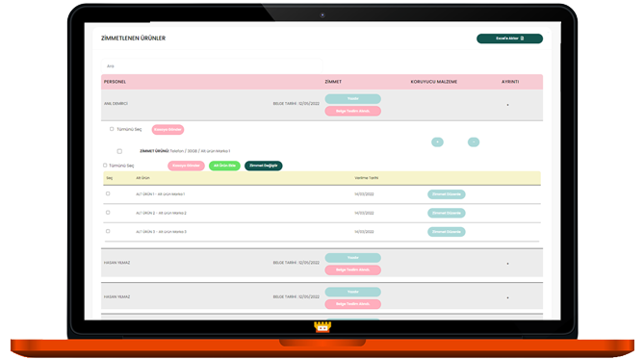Tick the Zimmet Ürünü Telefon checkbox
The image size is (644, 359).
(119, 151)
